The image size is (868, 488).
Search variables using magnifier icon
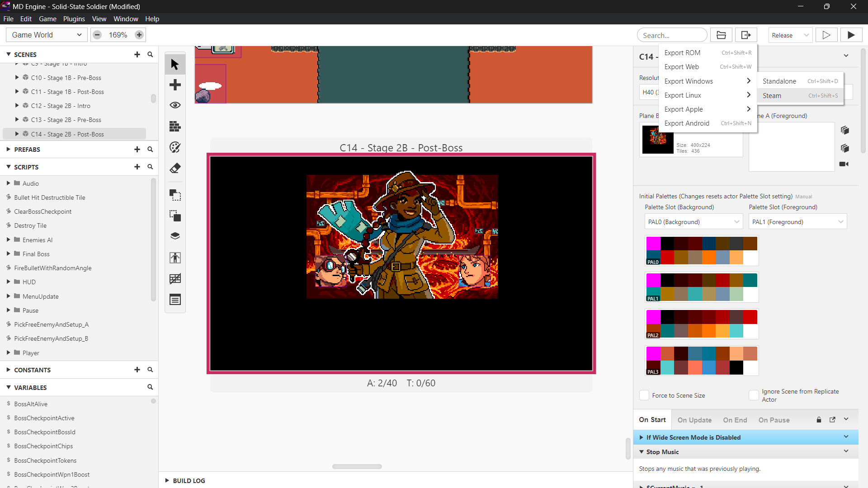point(150,387)
